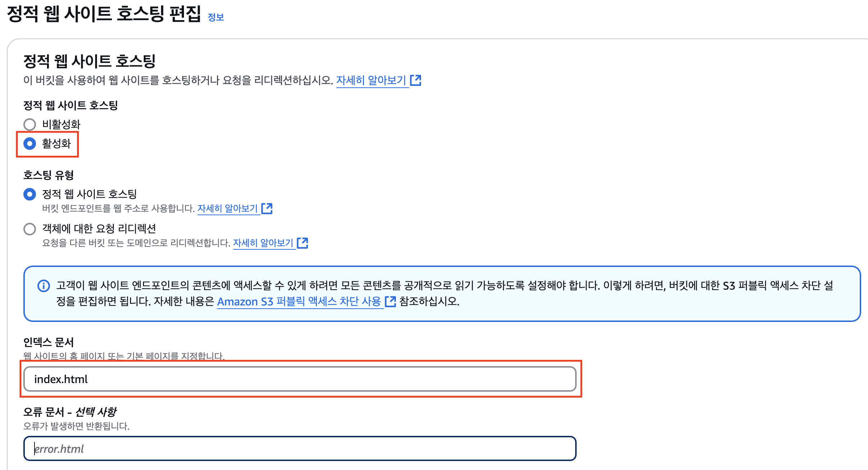Select the 비활성화 radio button
Screen dimensions: 868x470
[29, 124]
